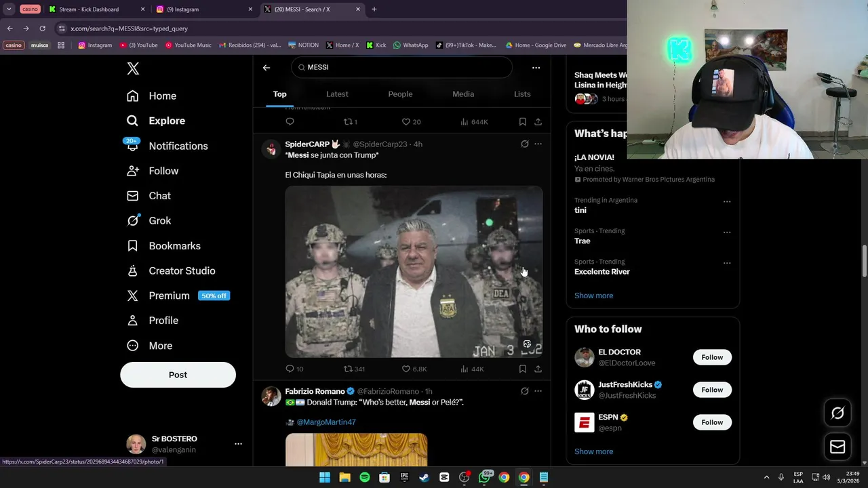Open Grok in the sidebar
This screenshot has height=488, width=868.
149,221
